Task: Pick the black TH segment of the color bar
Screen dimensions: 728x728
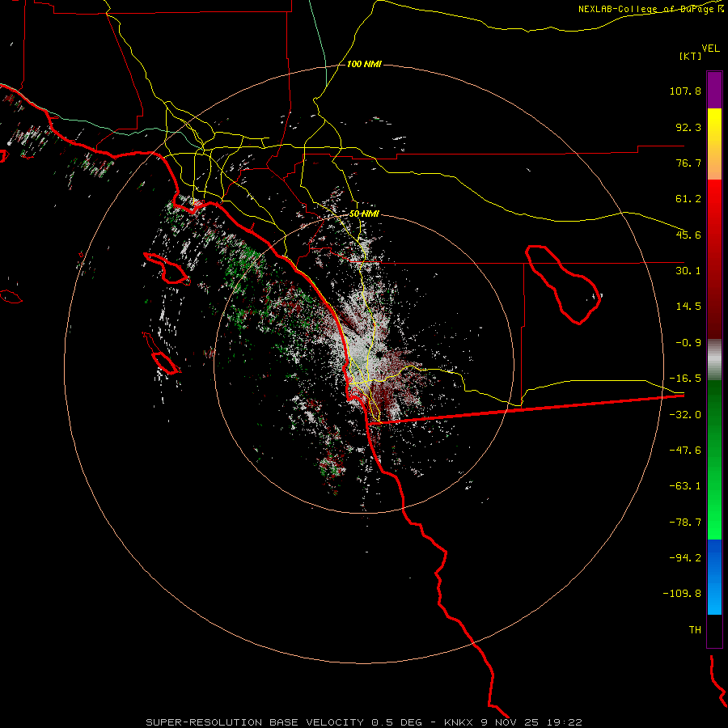Action: pos(714,630)
